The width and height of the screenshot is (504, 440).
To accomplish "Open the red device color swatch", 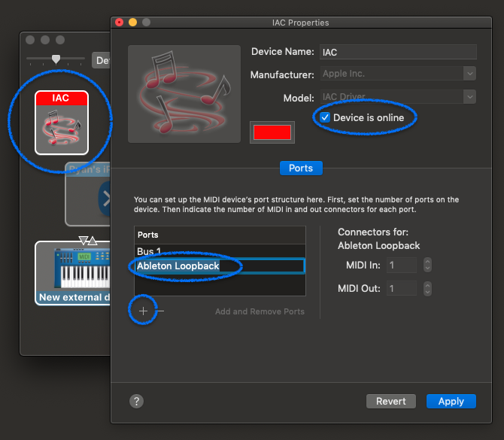I will (272, 132).
